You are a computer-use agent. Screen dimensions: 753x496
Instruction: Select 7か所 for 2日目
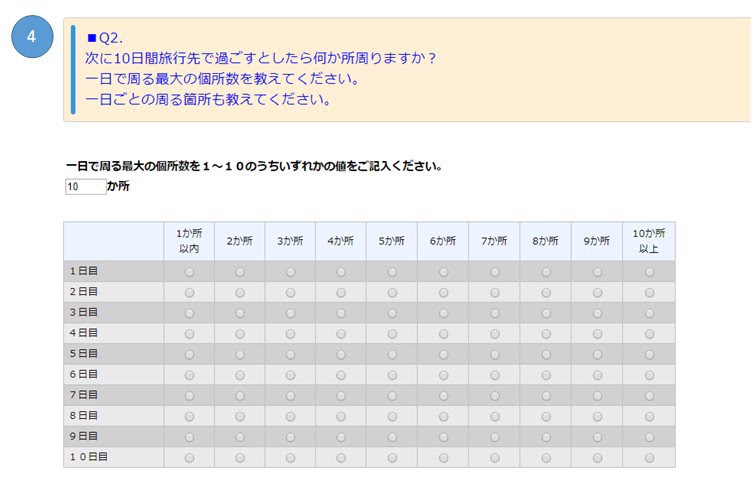pyautogui.click(x=494, y=292)
